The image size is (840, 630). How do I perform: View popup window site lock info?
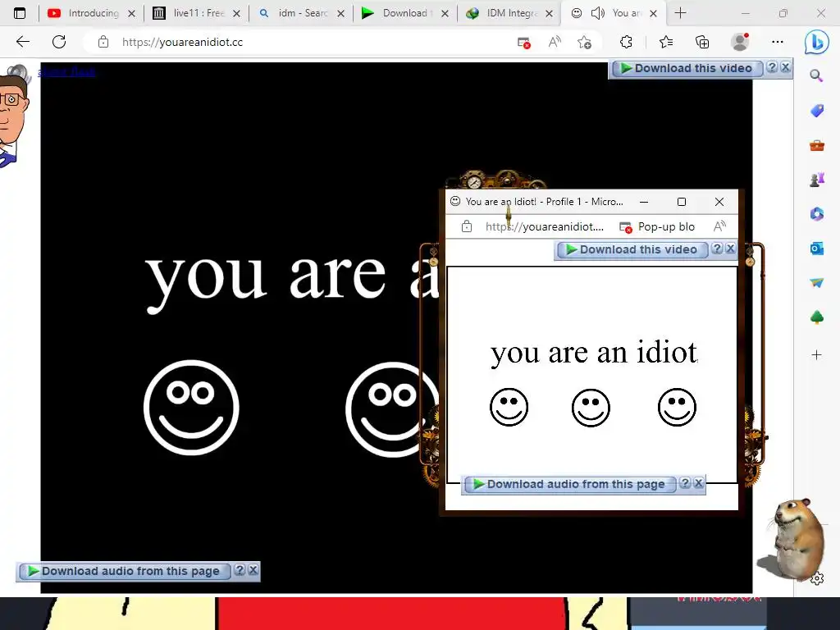pyautogui.click(x=467, y=226)
